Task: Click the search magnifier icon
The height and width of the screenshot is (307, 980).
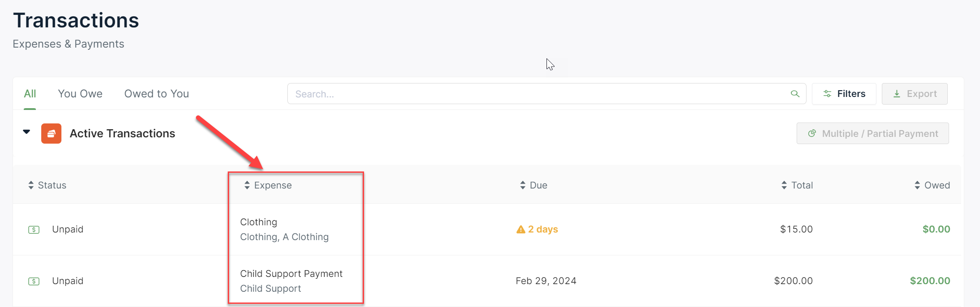Action: pyautogui.click(x=795, y=94)
